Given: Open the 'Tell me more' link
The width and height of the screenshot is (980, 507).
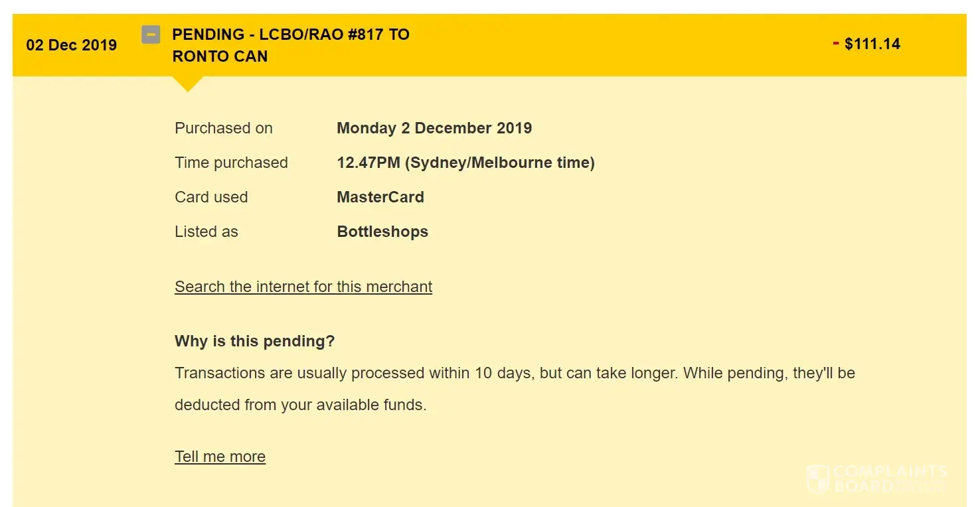Looking at the screenshot, I should click(220, 457).
